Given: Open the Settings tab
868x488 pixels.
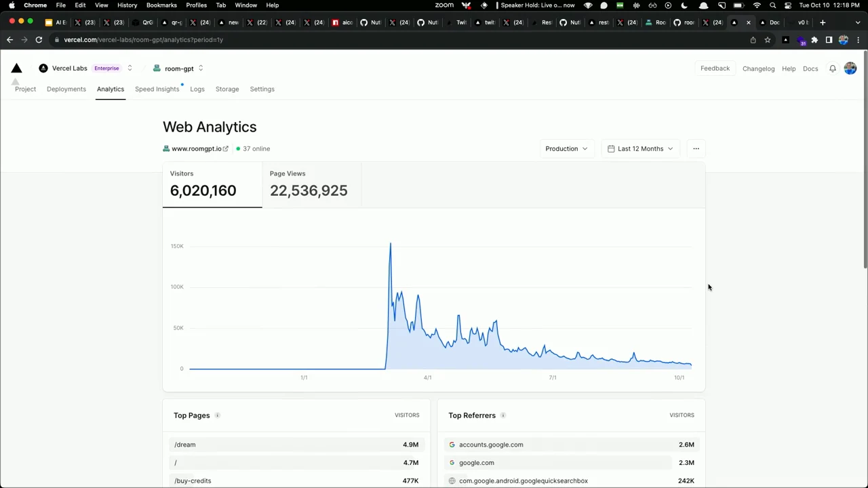Looking at the screenshot, I should [x=262, y=89].
